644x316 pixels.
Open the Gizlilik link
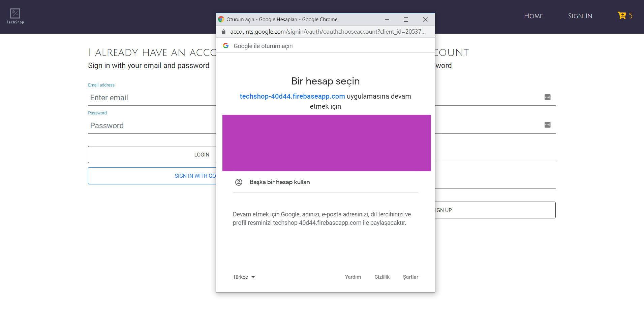[x=382, y=277]
